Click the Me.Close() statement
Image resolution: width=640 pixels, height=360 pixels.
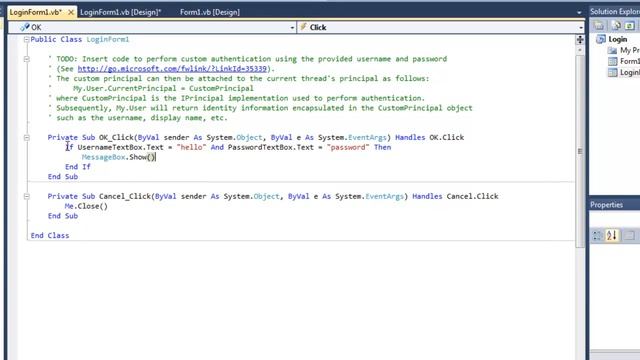pyautogui.click(x=86, y=206)
